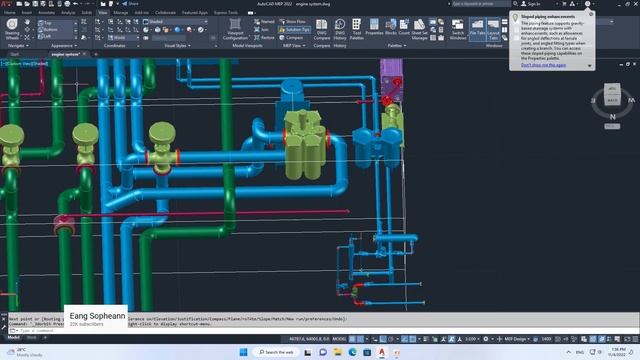The height and width of the screenshot is (360, 640).
Task: Click the Join viewports button
Action: click(262, 30)
